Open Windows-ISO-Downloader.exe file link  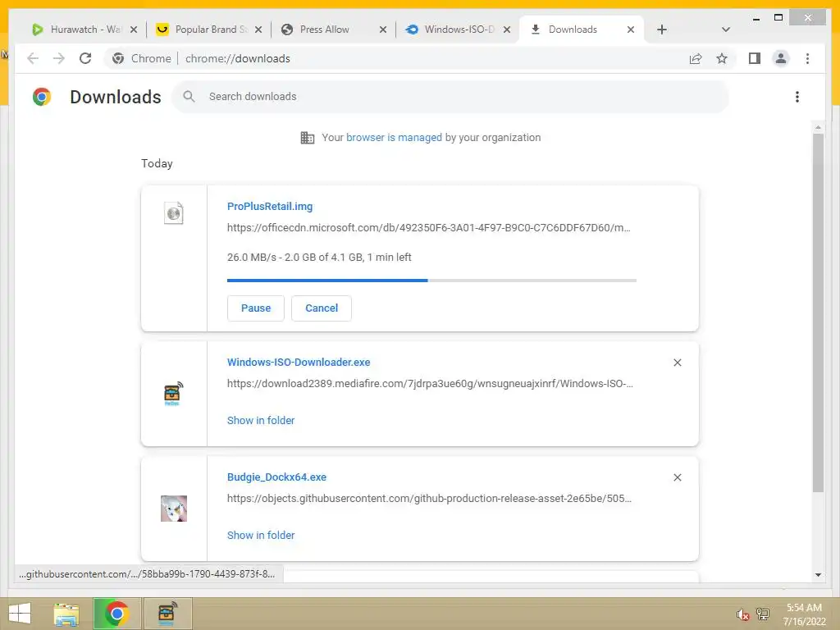299,362
